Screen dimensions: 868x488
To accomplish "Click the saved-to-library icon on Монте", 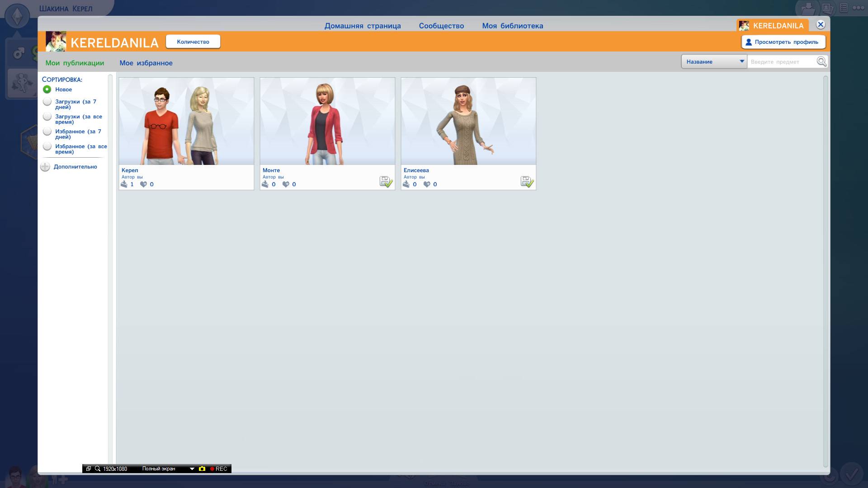I will click(x=386, y=182).
